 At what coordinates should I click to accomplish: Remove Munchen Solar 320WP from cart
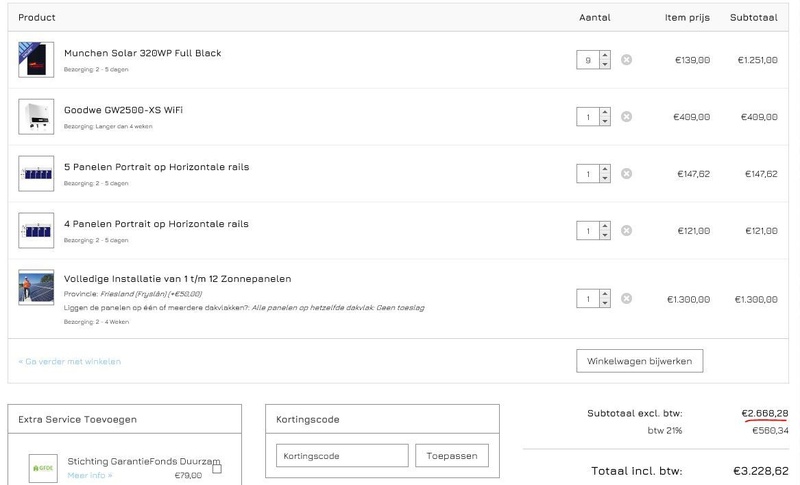tap(626, 60)
